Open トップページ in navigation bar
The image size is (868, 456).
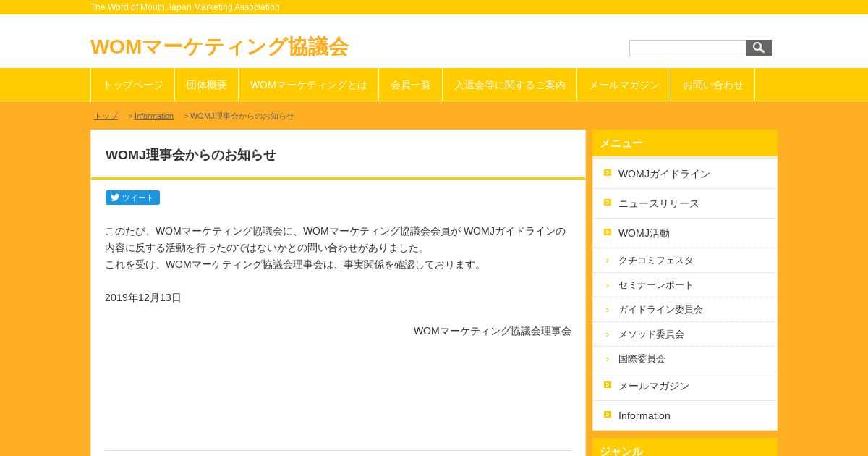(x=133, y=85)
